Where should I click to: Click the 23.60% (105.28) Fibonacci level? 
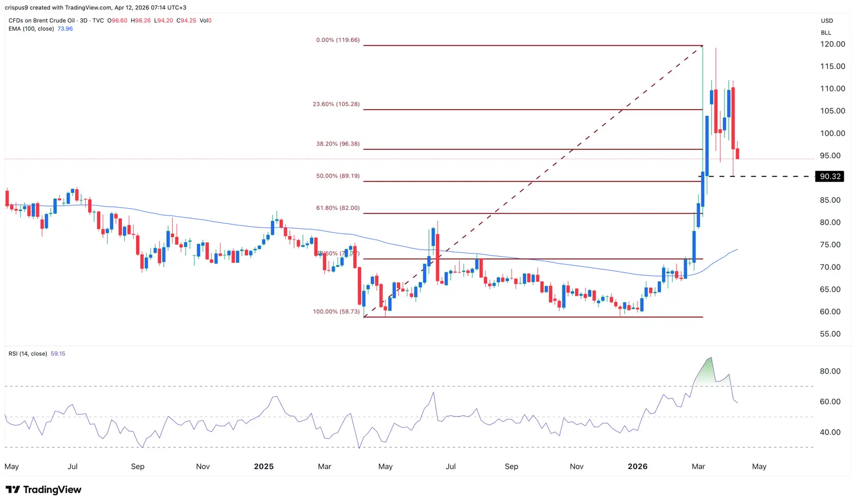(336, 104)
